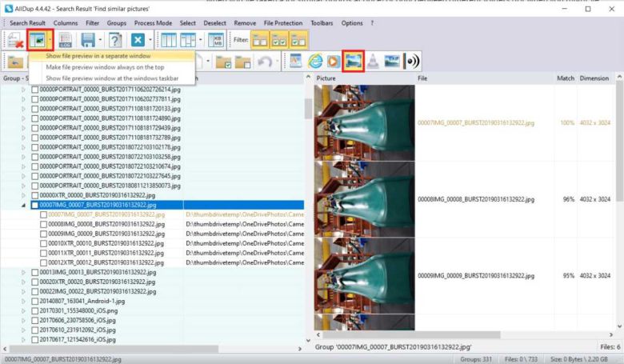The height and width of the screenshot is (364, 624).
Task: Tick checkbox for 20140807_163041_Android-1.jpg
Action: coord(35,301)
